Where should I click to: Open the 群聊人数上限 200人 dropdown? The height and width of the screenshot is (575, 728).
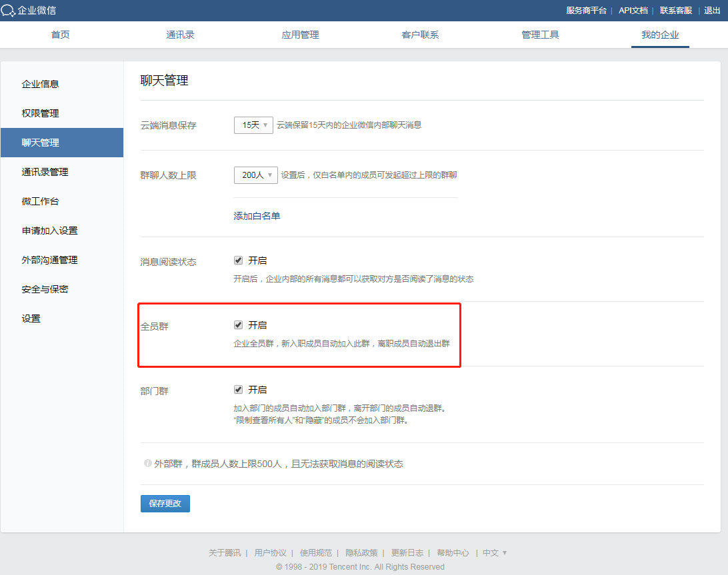coord(255,175)
